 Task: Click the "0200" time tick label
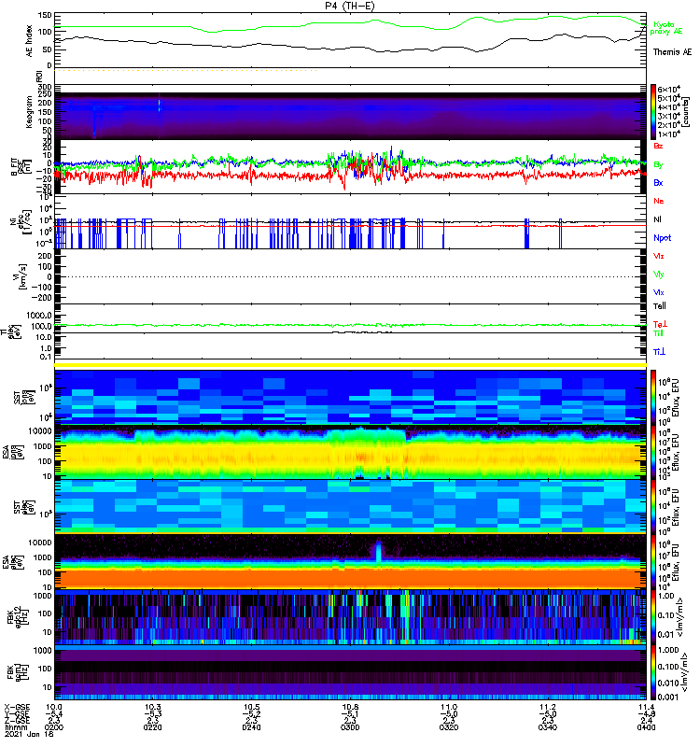click(54, 727)
